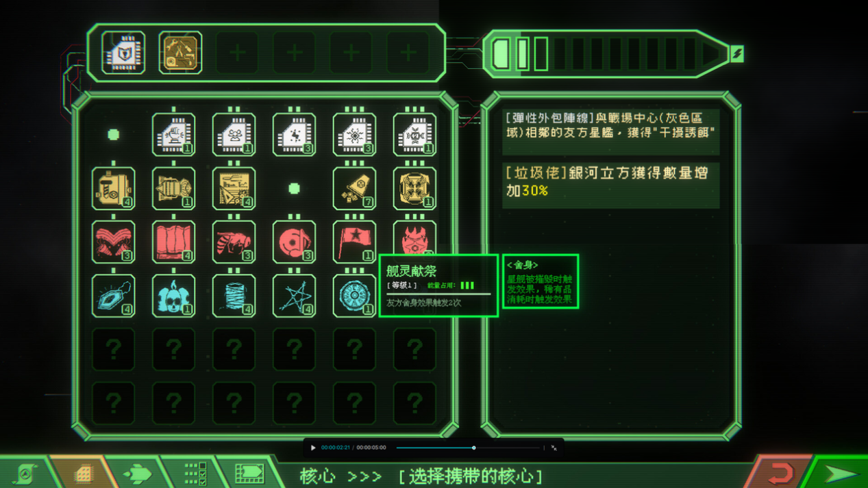Click the video progress slider

tap(469, 448)
